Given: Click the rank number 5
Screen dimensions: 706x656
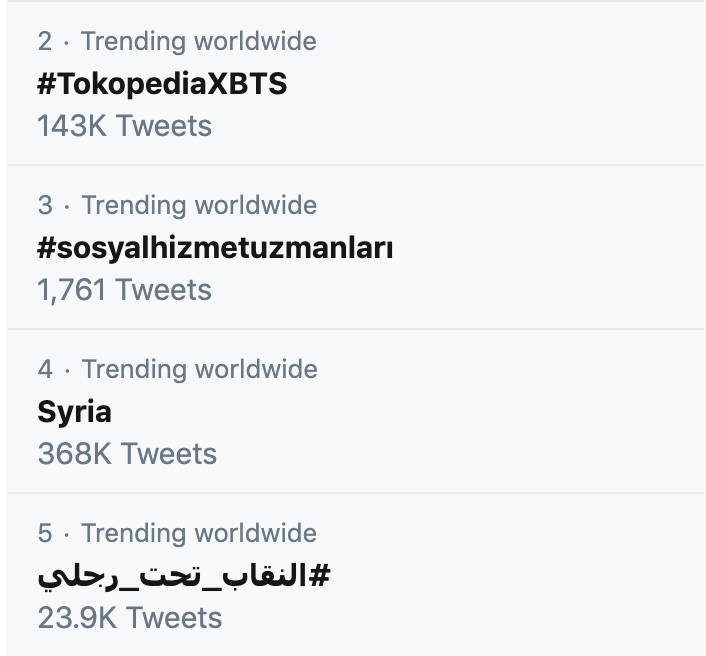Looking at the screenshot, I should click(x=45, y=534).
